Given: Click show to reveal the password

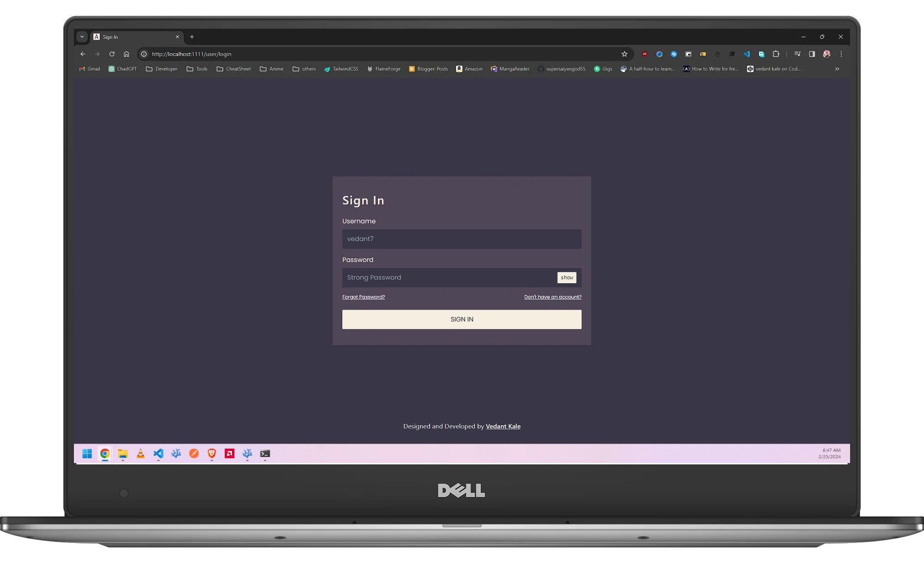Looking at the screenshot, I should (x=566, y=277).
